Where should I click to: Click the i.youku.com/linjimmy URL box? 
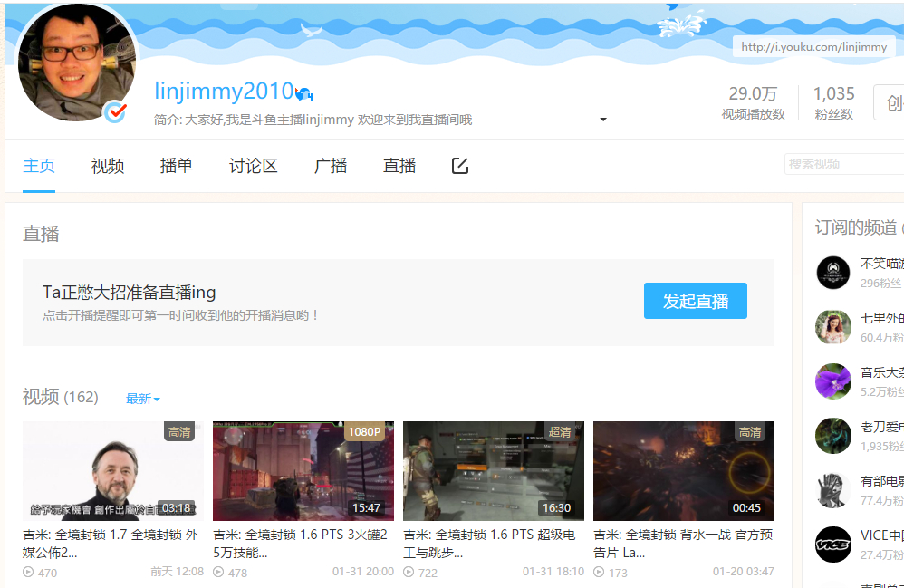(813, 47)
